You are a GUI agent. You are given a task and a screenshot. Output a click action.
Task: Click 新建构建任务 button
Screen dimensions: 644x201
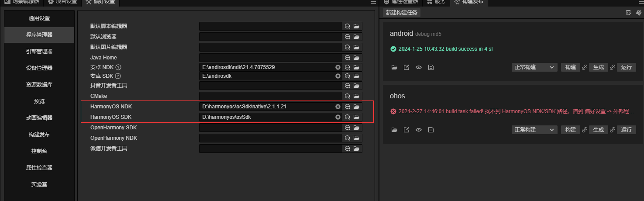(402, 13)
